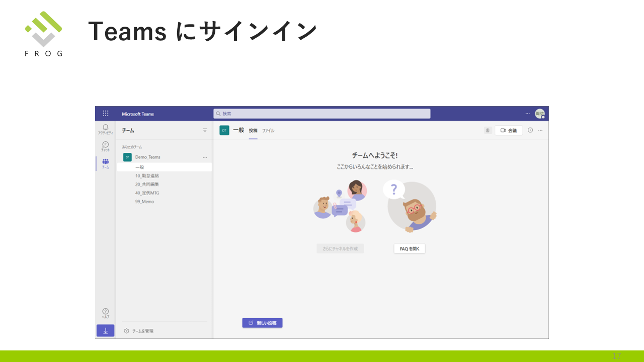Click the grey team icon left of 会議

tap(488, 130)
